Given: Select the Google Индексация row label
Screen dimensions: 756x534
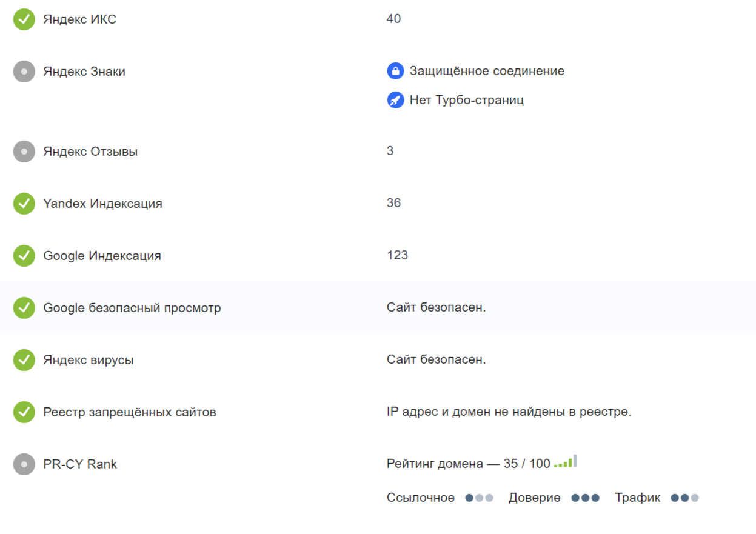Looking at the screenshot, I should [102, 256].
